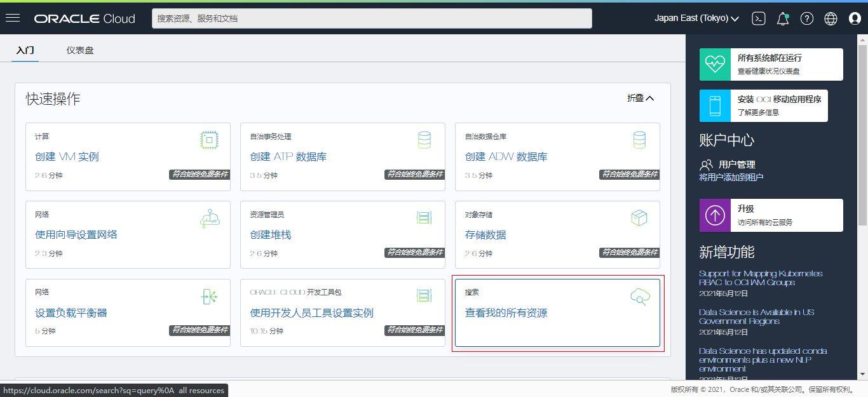This screenshot has height=397, width=868.
Task: Open the 创建 VM 实例 link
Action: coord(67,157)
